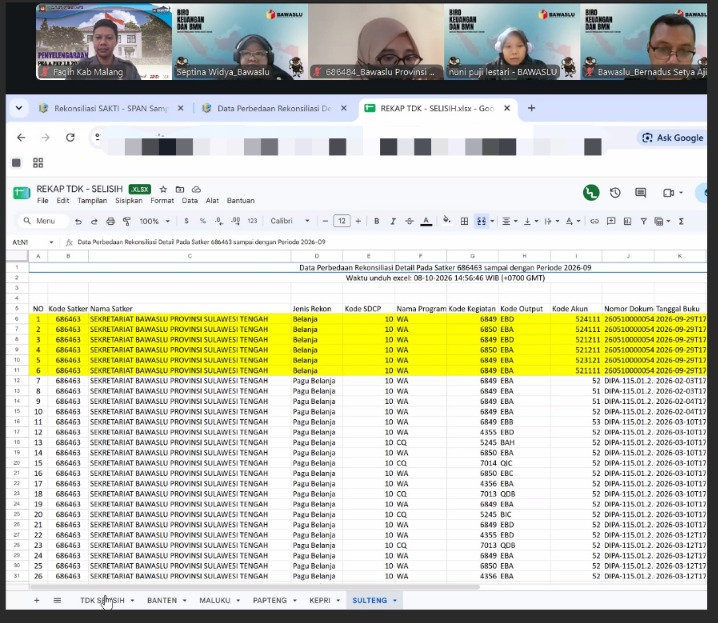Decrease decimal places with the .0 icon
The width and height of the screenshot is (718, 623).
[x=219, y=221]
